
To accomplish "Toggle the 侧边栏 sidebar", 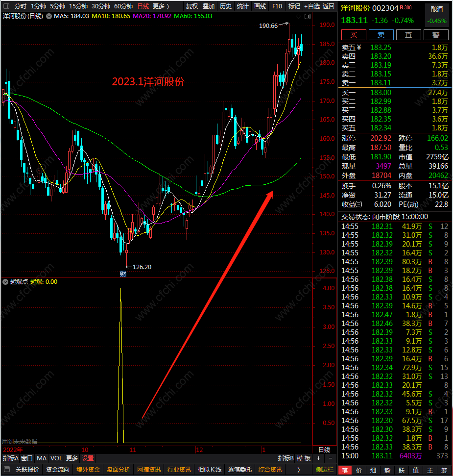I will [x=324, y=469].
